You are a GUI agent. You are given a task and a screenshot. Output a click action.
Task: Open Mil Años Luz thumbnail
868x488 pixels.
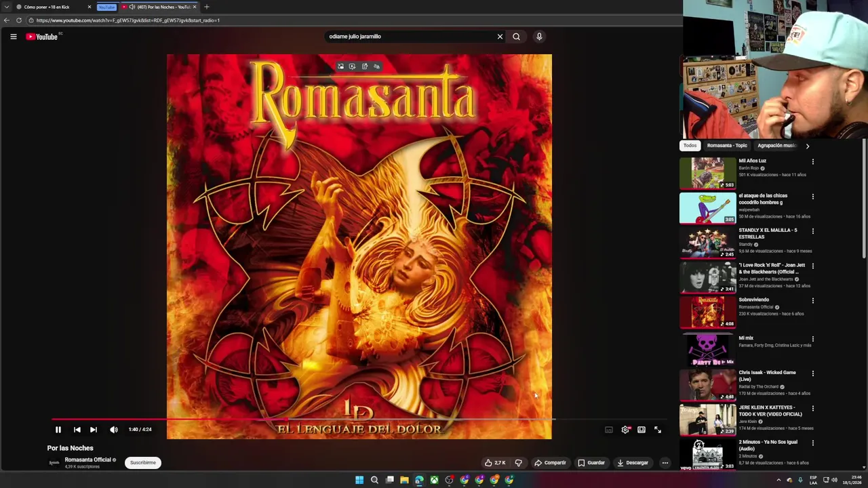coord(707,174)
